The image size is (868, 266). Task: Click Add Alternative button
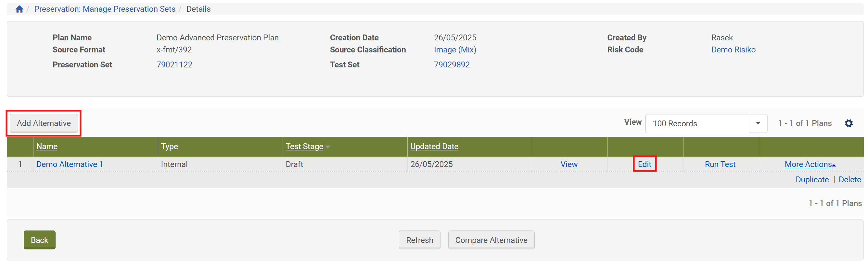pos(44,123)
